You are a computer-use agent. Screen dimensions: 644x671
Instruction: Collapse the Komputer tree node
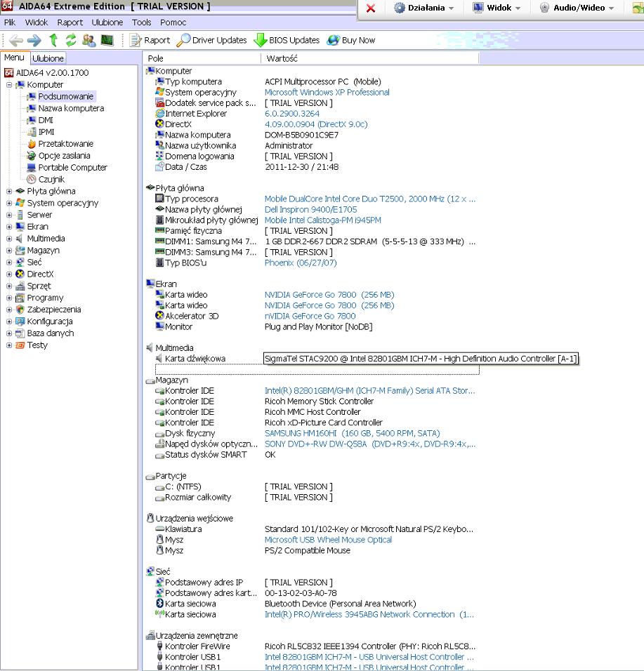coord(9,85)
